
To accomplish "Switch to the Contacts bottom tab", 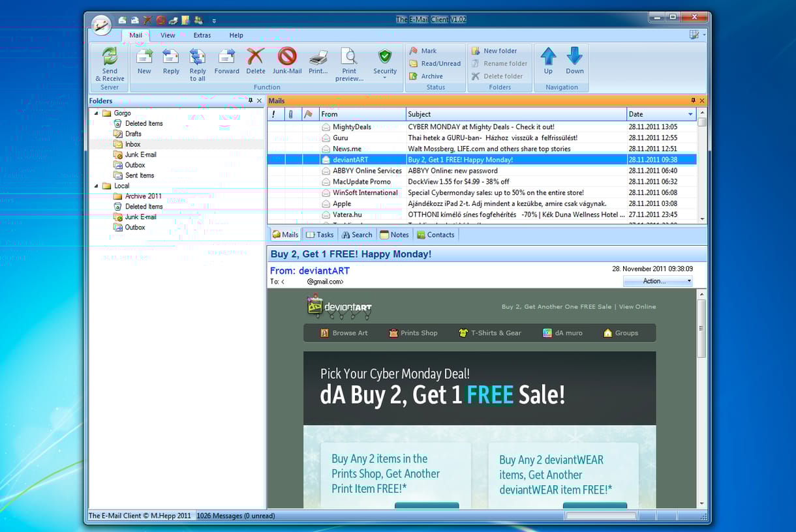I will (x=435, y=235).
